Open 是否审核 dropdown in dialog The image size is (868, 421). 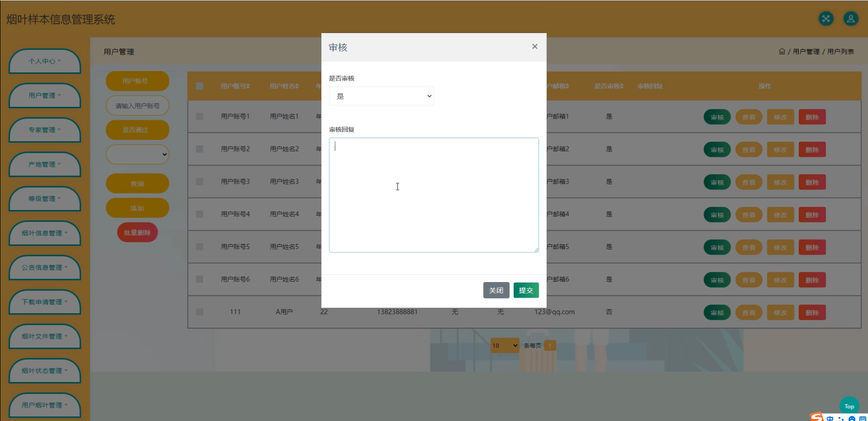pos(381,96)
